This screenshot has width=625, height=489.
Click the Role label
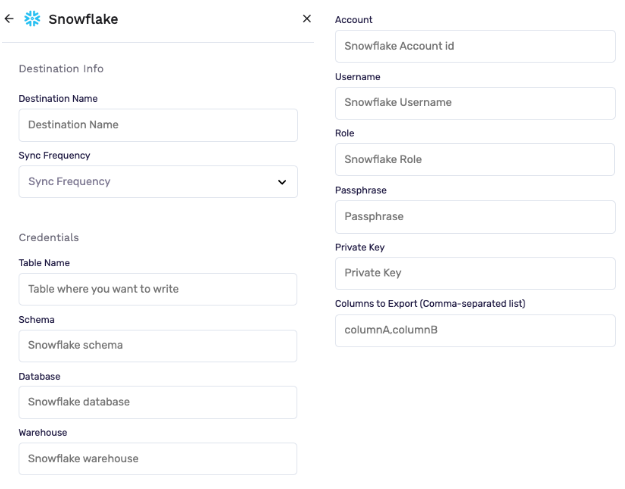coord(344,133)
